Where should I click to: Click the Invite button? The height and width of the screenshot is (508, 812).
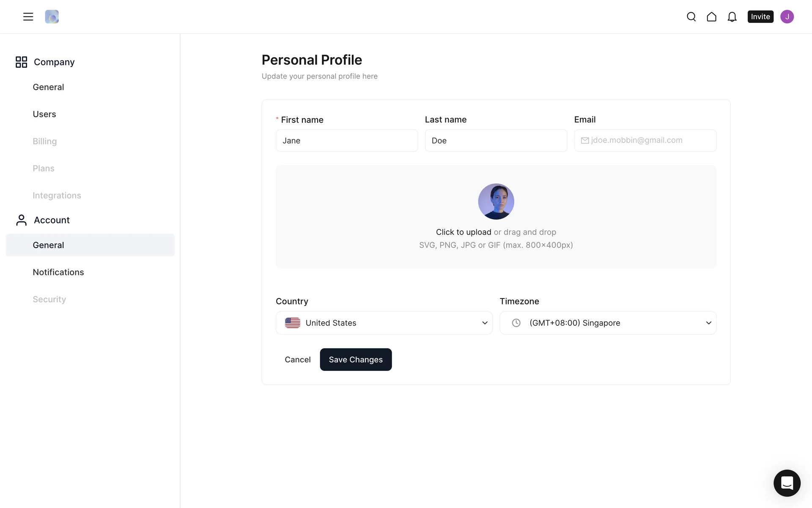(x=760, y=17)
